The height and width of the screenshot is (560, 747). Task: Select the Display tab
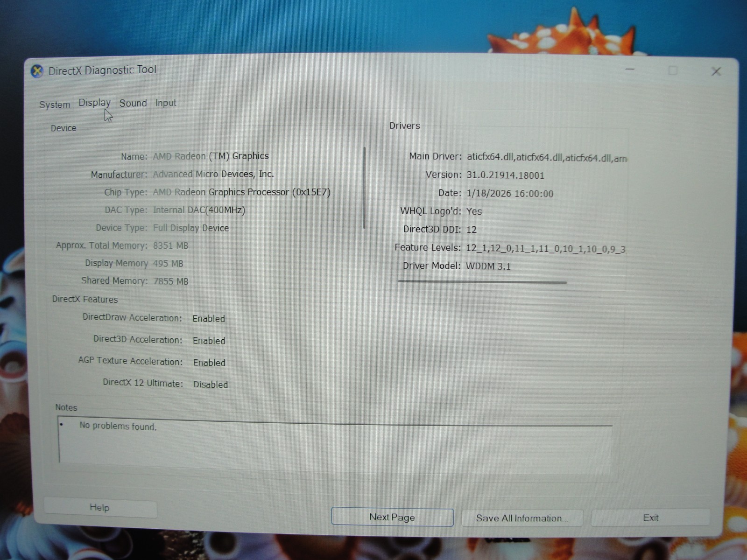(94, 103)
